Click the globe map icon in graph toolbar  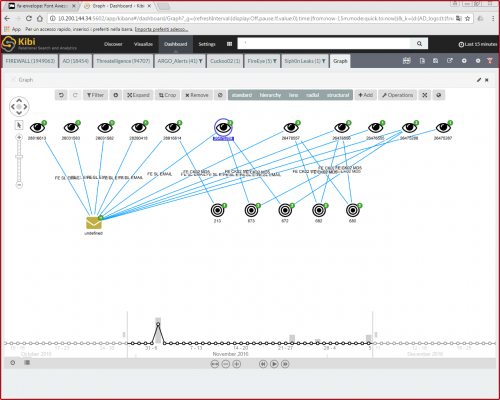439,95
